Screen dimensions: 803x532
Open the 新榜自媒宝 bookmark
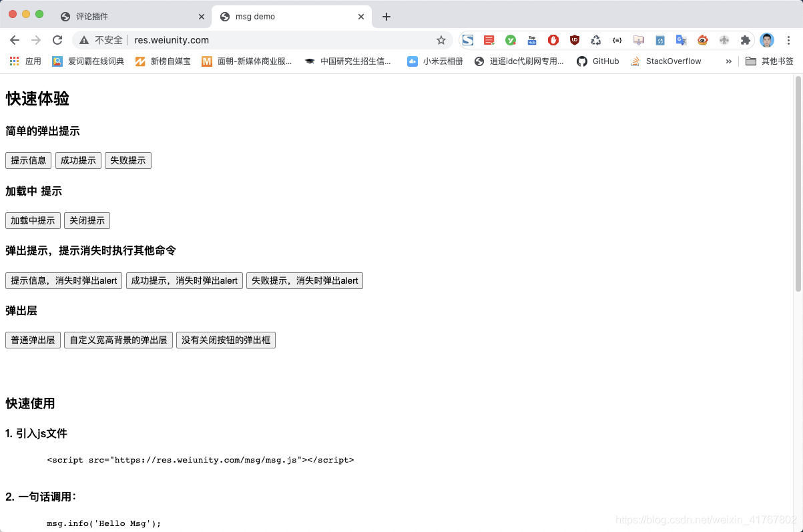(163, 61)
